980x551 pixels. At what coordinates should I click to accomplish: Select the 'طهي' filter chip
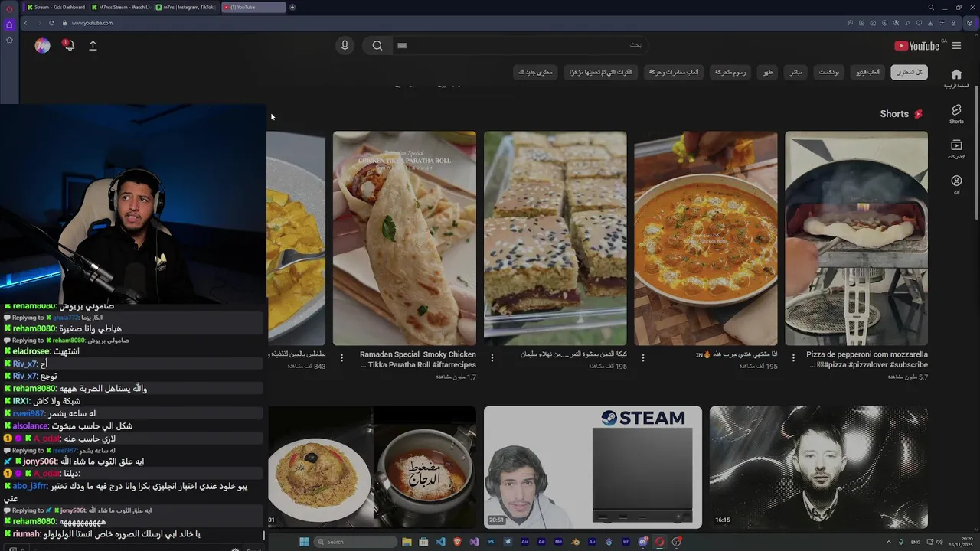point(768,72)
